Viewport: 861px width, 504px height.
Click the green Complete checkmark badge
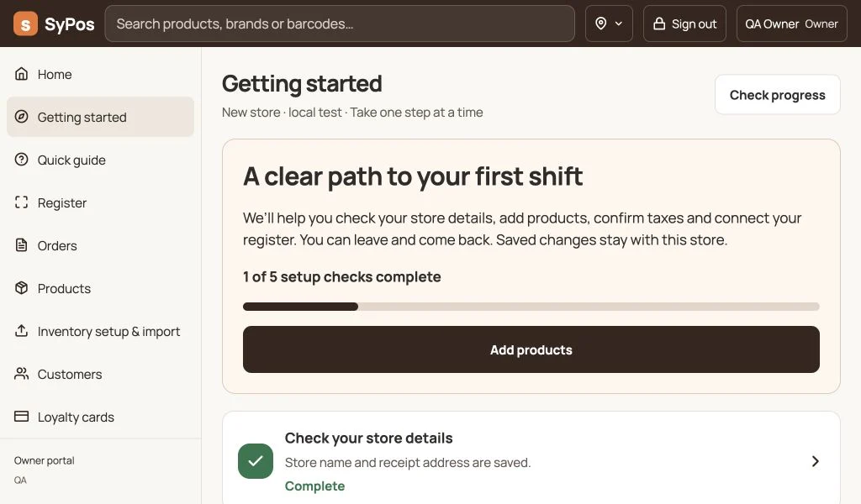[x=256, y=461]
